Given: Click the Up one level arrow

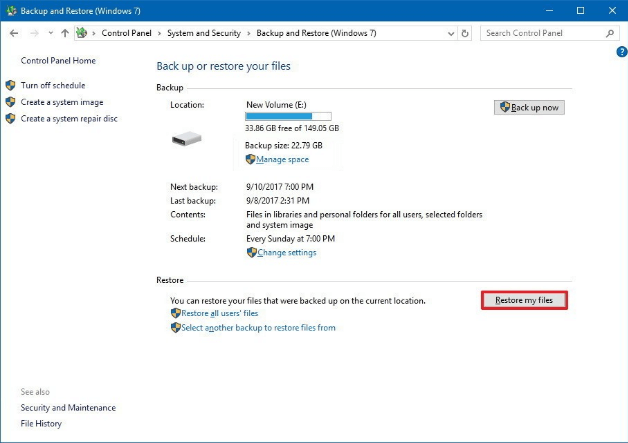Looking at the screenshot, I should 65,33.
